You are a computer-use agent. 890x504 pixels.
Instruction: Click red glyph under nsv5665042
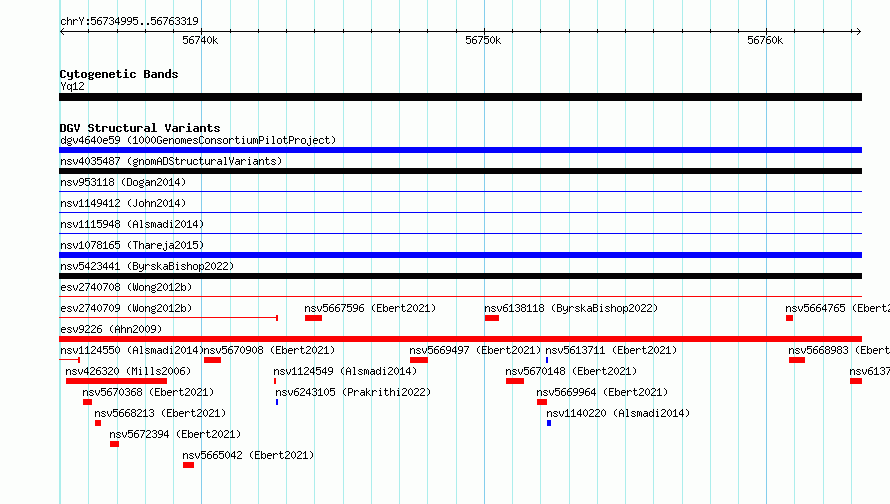click(188, 465)
